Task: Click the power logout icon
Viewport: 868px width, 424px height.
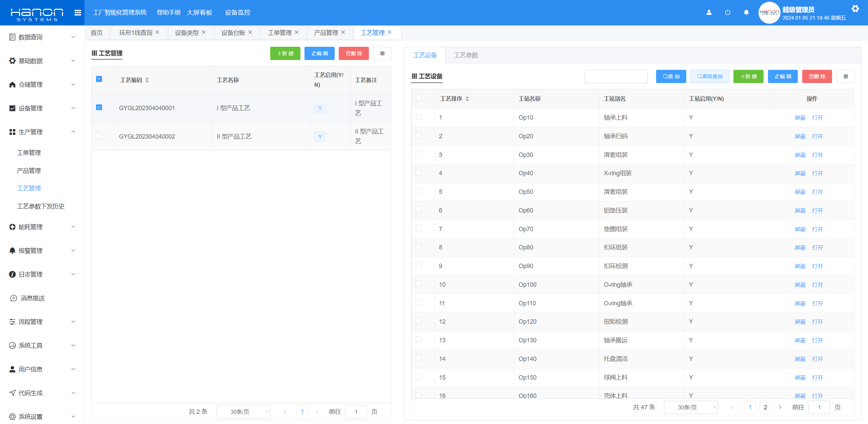Action: click(727, 13)
